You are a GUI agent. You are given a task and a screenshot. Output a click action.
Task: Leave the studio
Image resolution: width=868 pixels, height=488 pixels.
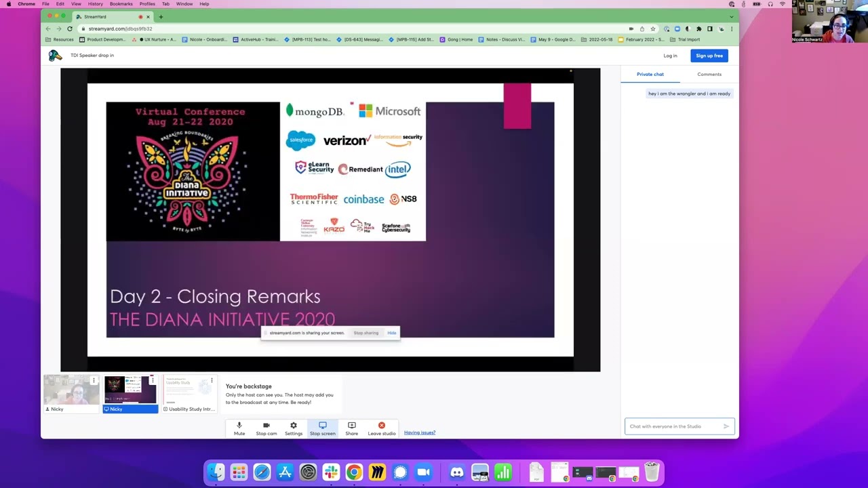click(x=382, y=428)
